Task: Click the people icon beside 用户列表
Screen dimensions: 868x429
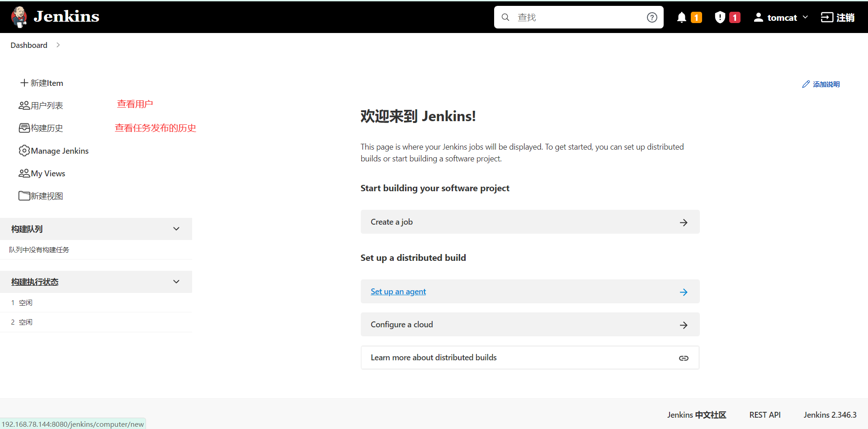Action: pos(24,105)
